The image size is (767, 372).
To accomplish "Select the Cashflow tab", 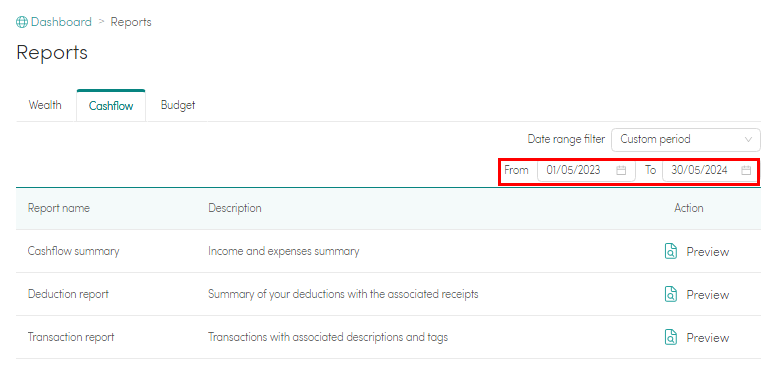I will click(x=111, y=106).
